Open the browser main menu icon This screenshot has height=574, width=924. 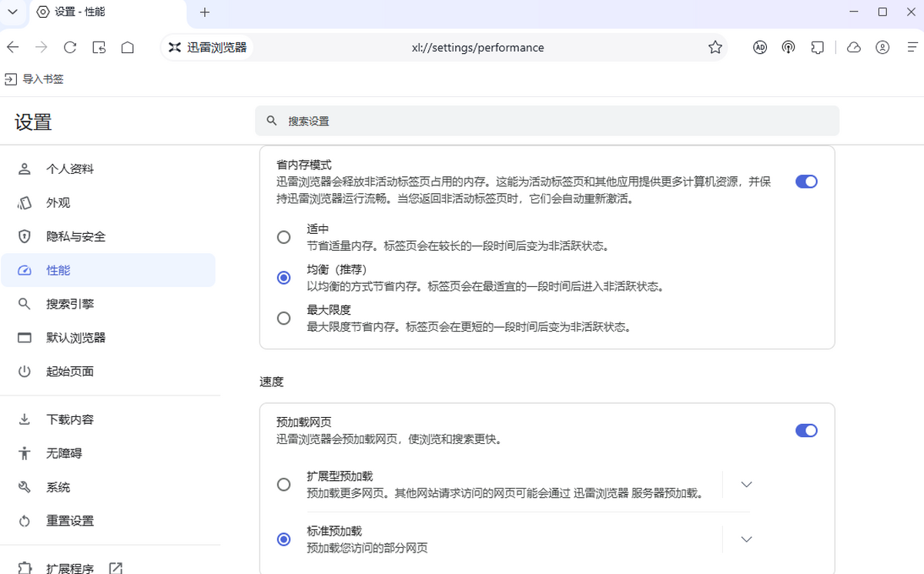click(x=911, y=48)
